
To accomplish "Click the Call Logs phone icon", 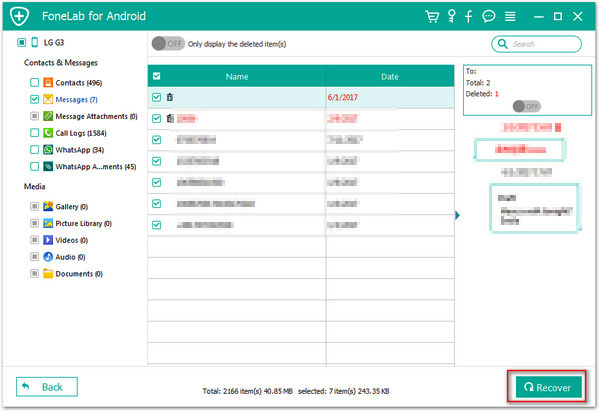I will click(48, 133).
